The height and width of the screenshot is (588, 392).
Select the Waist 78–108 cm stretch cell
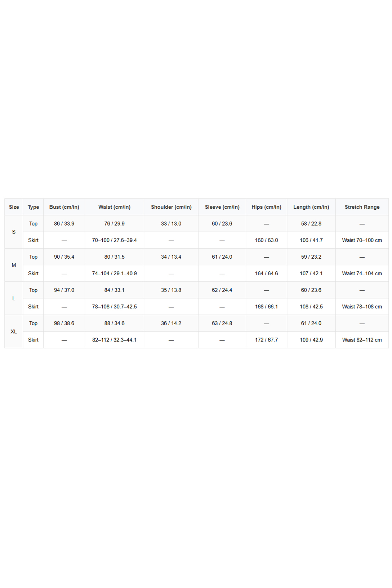(x=362, y=307)
